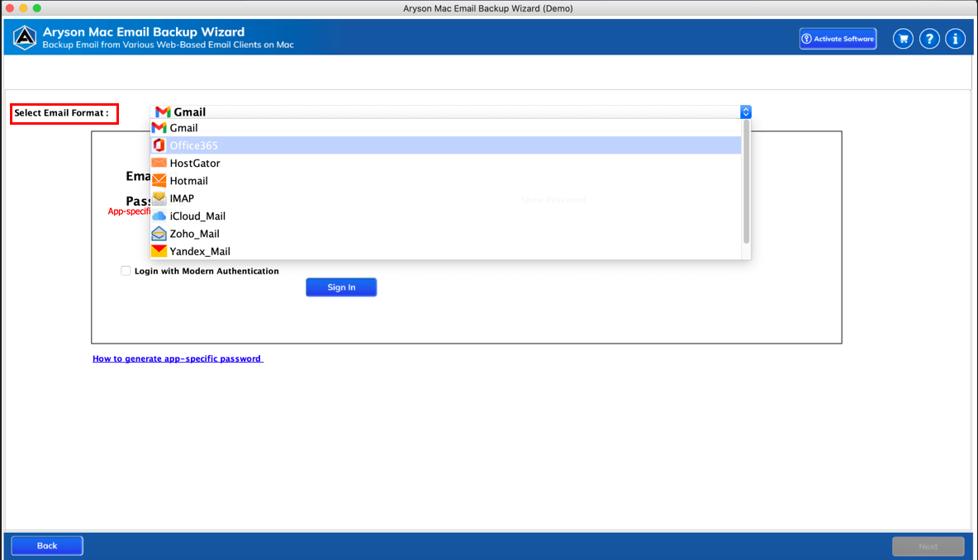Screen dimensions: 978x560
Task: Click the Zoho_Mail envelope icon
Action: pos(159,233)
